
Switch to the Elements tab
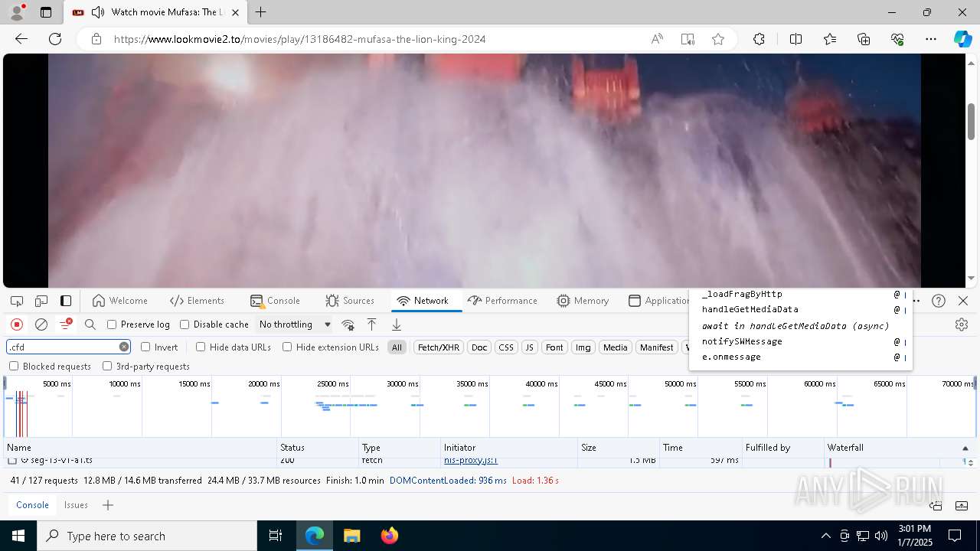[x=197, y=301]
